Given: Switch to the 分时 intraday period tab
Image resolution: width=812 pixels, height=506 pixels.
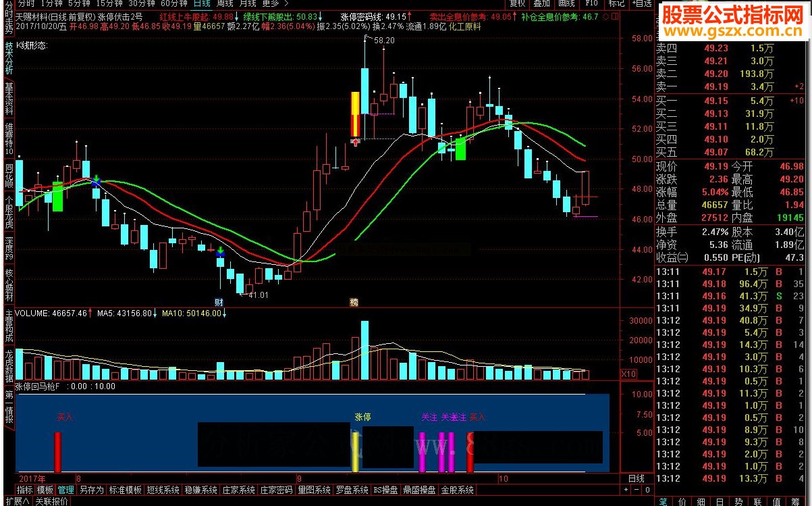Looking at the screenshot, I should [x=25, y=3].
